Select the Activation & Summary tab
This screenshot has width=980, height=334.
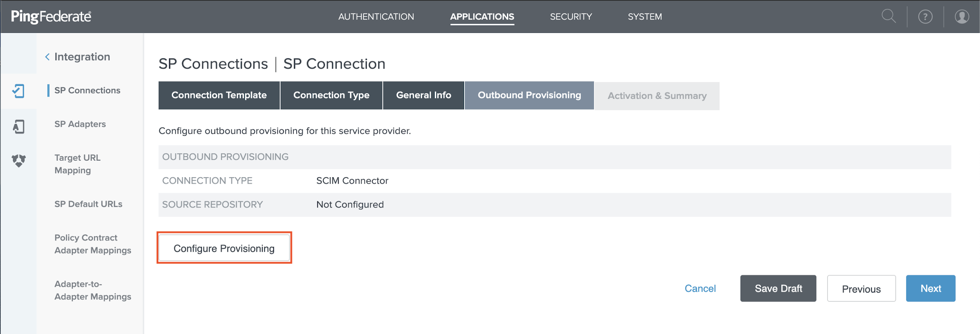click(x=657, y=96)
